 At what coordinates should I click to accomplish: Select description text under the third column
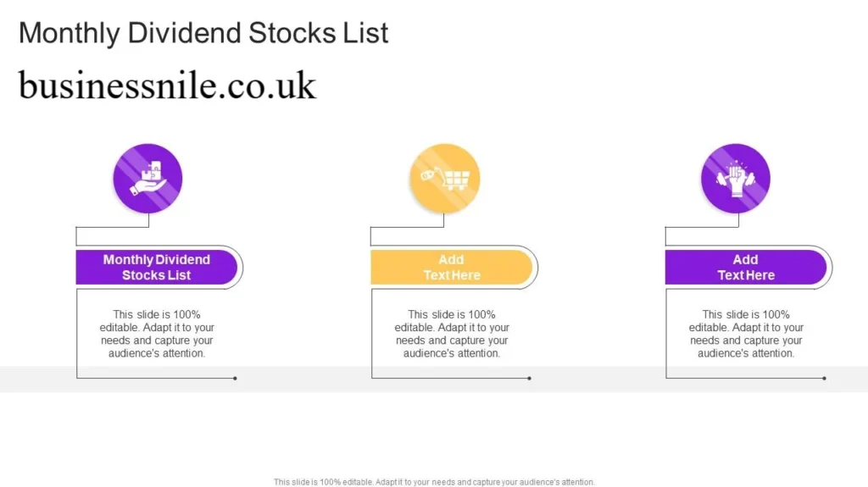click(x=746, y=334)
